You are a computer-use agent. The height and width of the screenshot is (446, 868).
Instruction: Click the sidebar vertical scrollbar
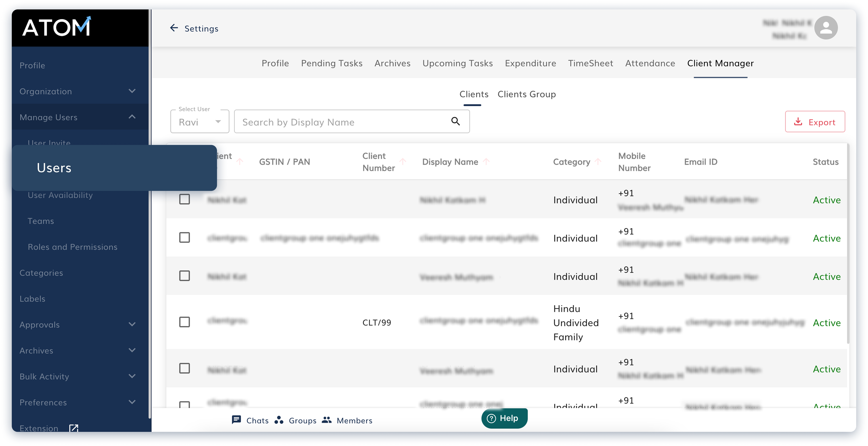(150, 214)
